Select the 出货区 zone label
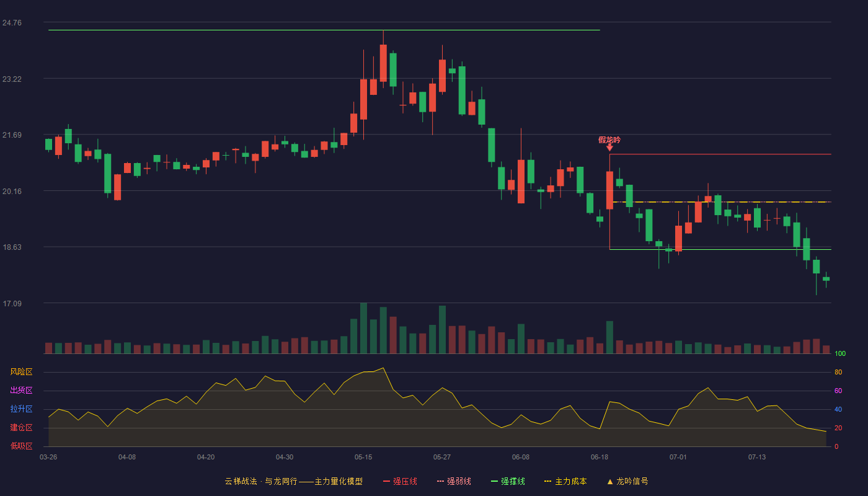 (21, 391)
